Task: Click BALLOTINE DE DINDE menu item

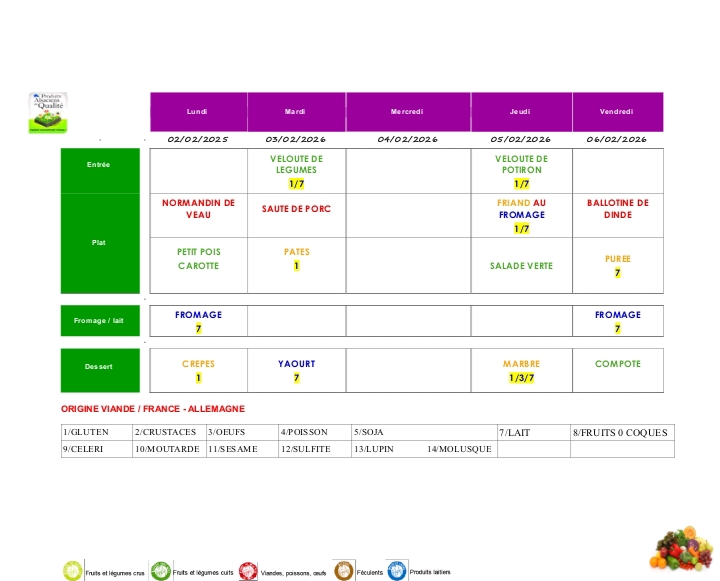Action: tap(617, 209)
